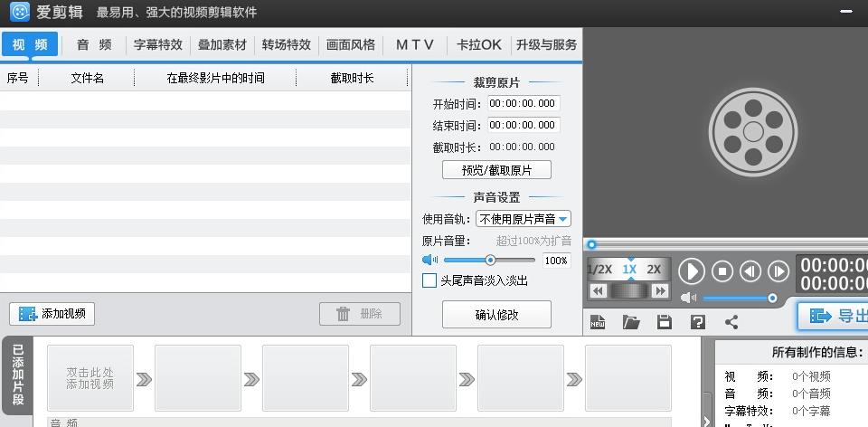Minimize the 爱剪辑 window
The width and height of the screenshot is (868, 427).
pos(846,11)
